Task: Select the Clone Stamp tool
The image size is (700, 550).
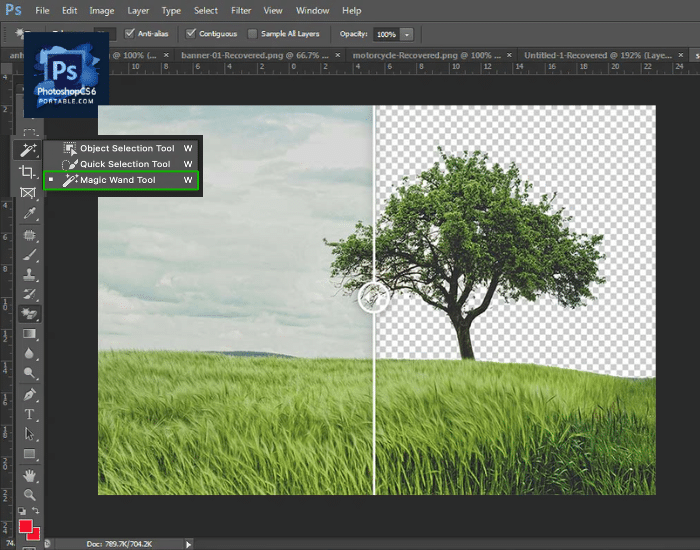Action: click(29, 275)
